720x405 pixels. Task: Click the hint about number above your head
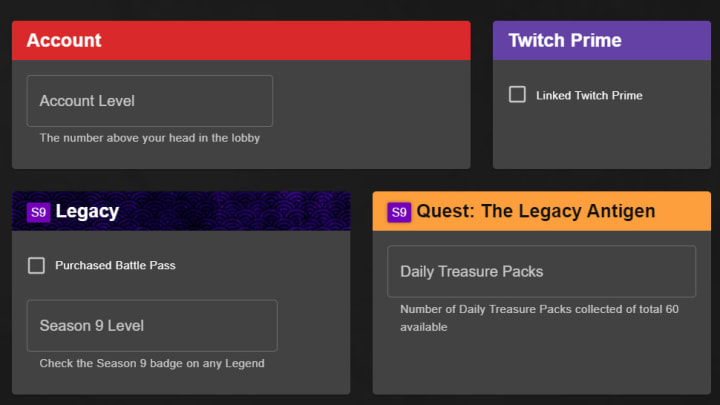(x=150, y=138)
